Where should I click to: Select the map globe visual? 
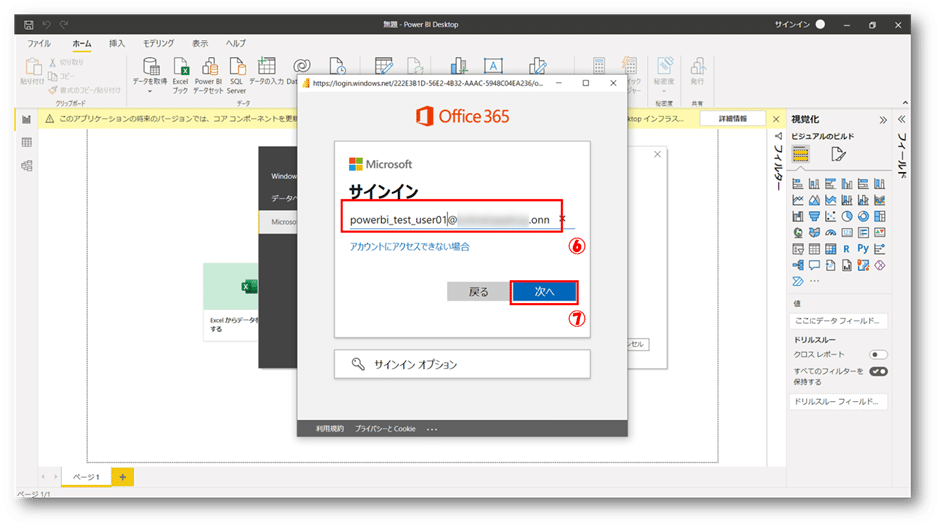click(x=798, y=232)
